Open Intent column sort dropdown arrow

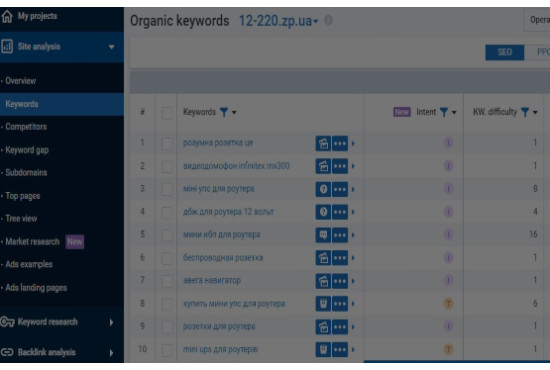point(454,113)
